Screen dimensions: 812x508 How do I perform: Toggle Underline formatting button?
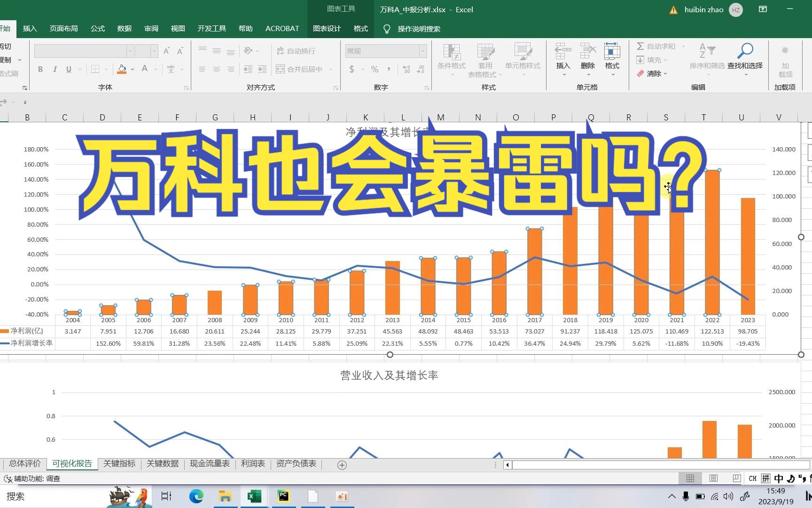tap(69, 69)
